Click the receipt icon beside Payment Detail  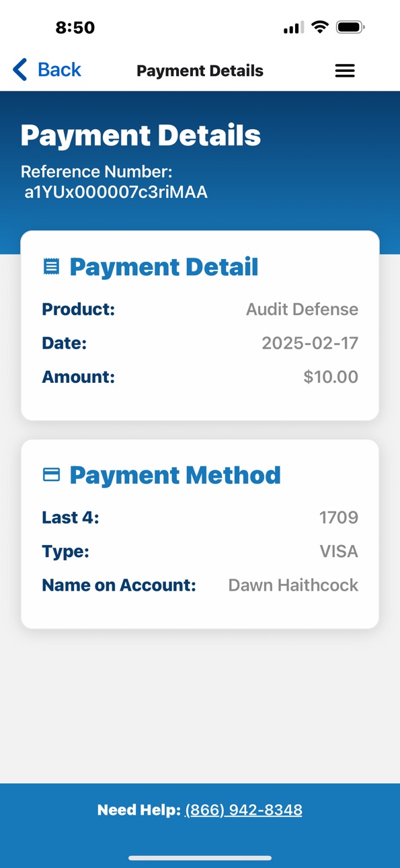(x=51, y=267)
